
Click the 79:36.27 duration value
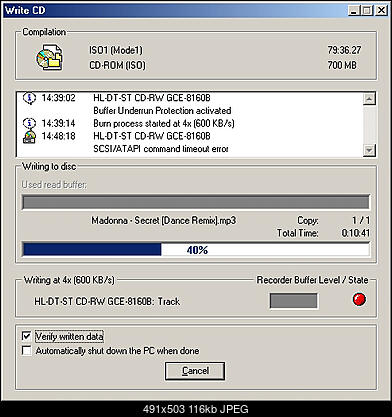[344, 50]
